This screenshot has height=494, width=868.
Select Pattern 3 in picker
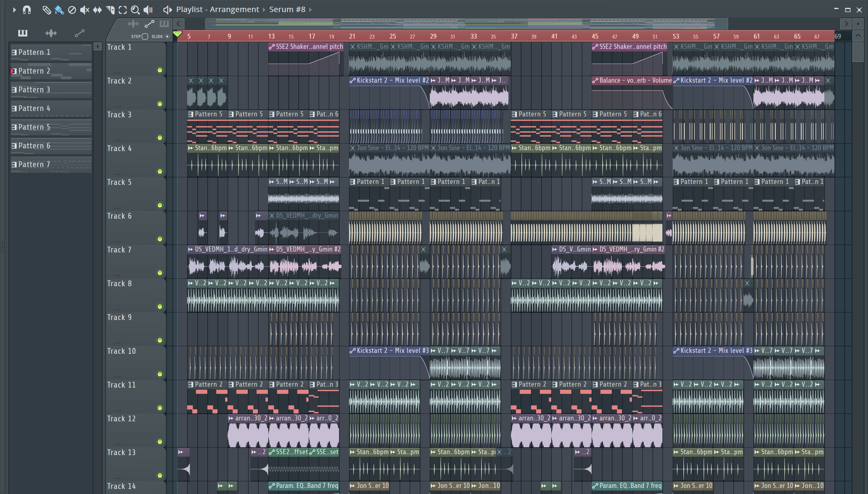[51, 90]
